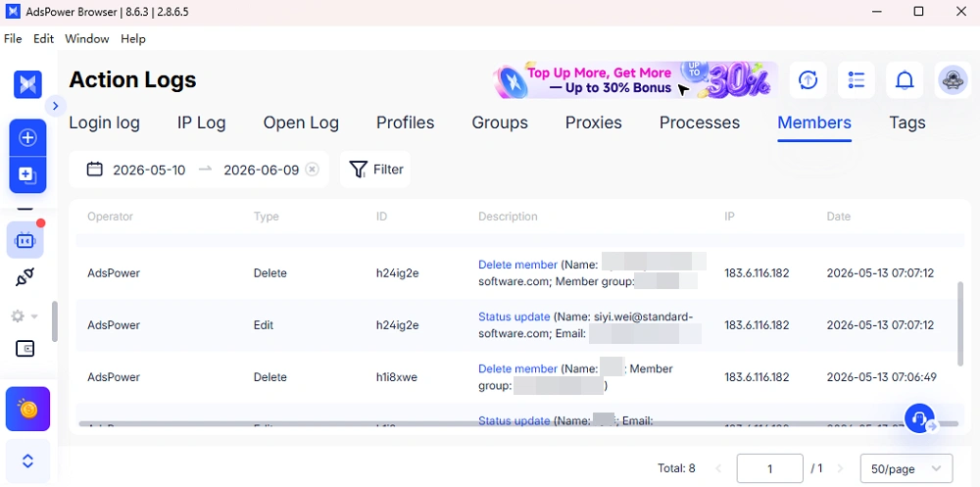Open the wallet billing icon
This screenshot has width=980, height=487.
[x=25, y=349]
